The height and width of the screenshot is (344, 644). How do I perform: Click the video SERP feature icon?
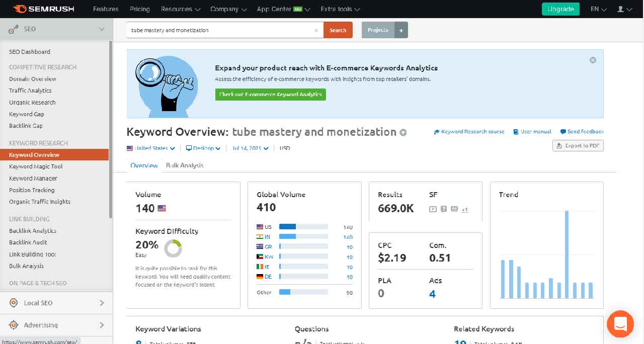(433, 209)
